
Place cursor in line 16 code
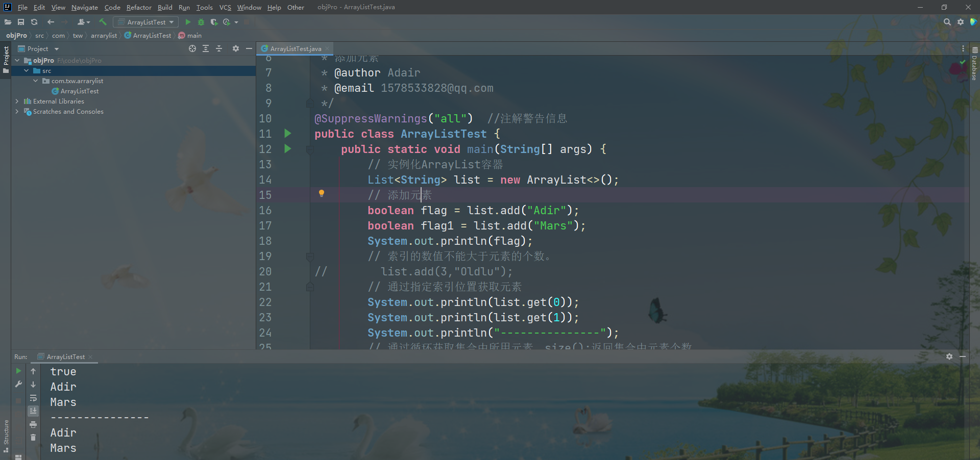point(473,210)
